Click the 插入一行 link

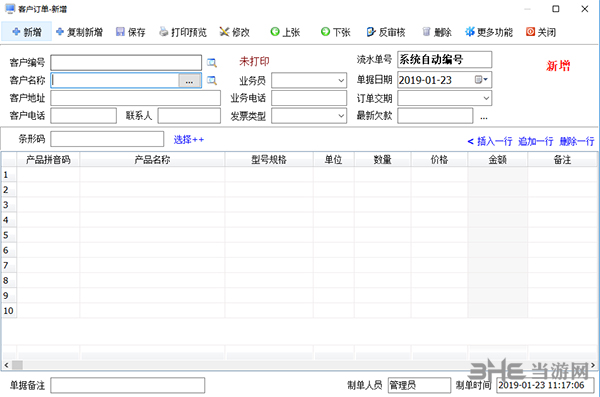coord(494,141)
